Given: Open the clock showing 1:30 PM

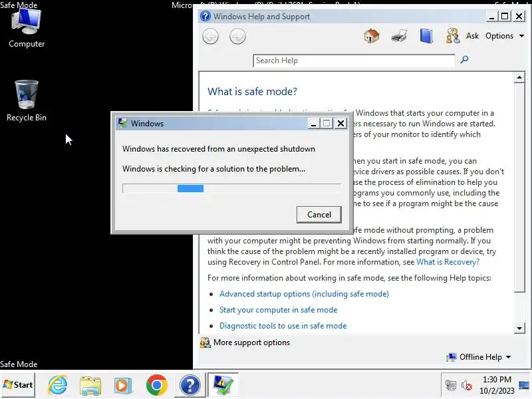Looking at the screenshot, I should [x=497, y=385].
